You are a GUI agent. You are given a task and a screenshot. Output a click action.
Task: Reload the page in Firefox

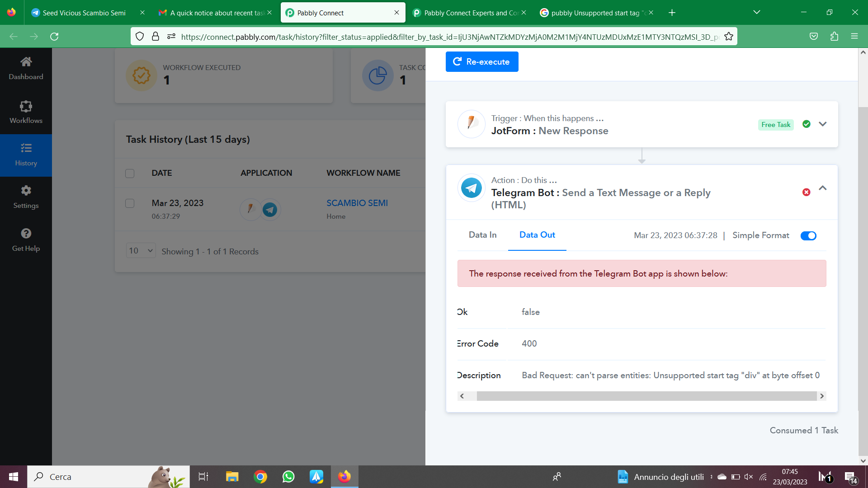click(54, 37)
